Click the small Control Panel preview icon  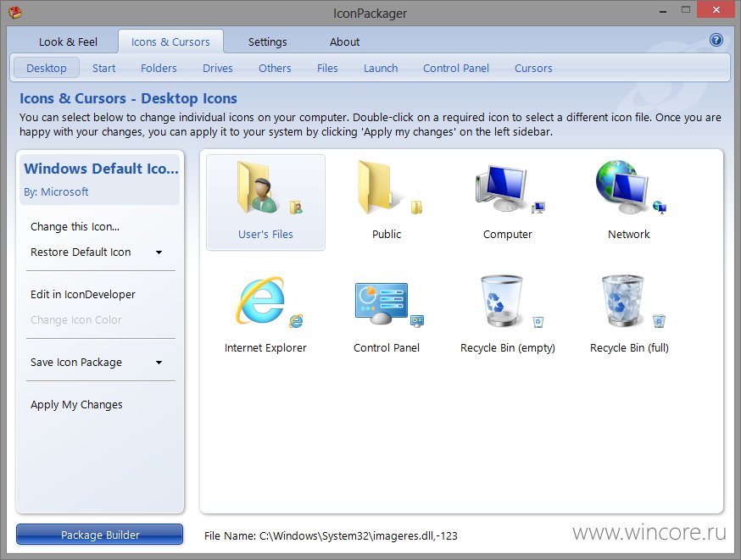point(417,321)
